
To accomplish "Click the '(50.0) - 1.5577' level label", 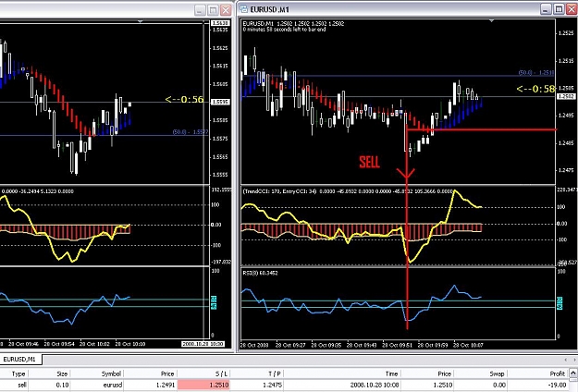I will [191, 132].
